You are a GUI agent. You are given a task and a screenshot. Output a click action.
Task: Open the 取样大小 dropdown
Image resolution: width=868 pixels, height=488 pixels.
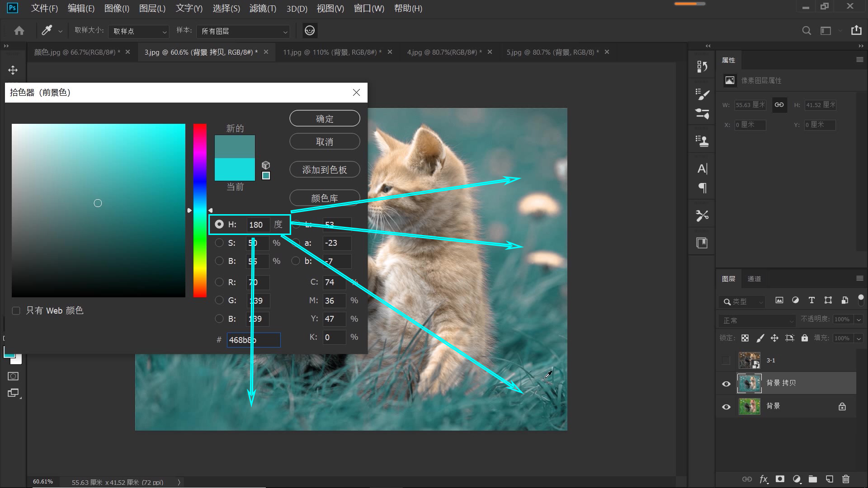tap(138, 31)
